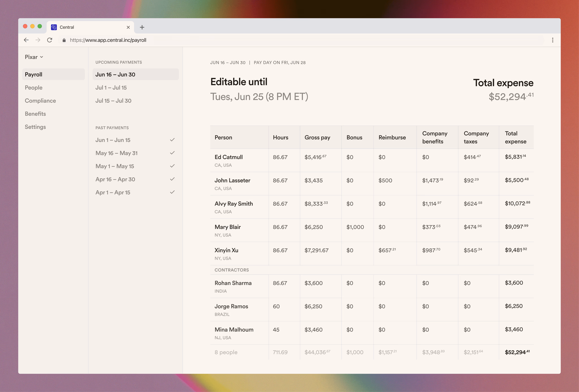Open past payment Apr 1 – Apr 15

click(113, 192)
